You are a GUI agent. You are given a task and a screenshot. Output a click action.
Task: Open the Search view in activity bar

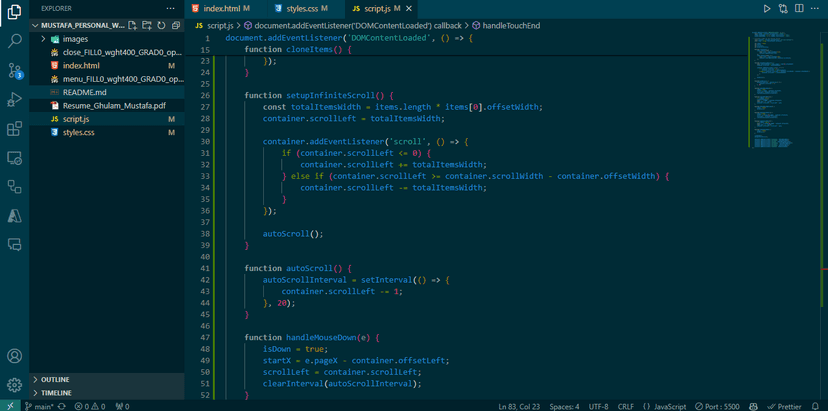pos(14,41)
